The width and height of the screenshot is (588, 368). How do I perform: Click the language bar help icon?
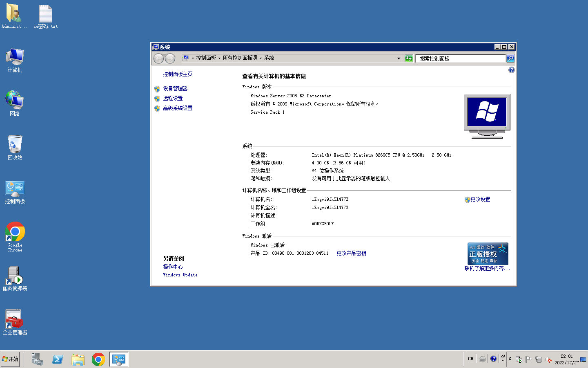click(x=493, y=359)
